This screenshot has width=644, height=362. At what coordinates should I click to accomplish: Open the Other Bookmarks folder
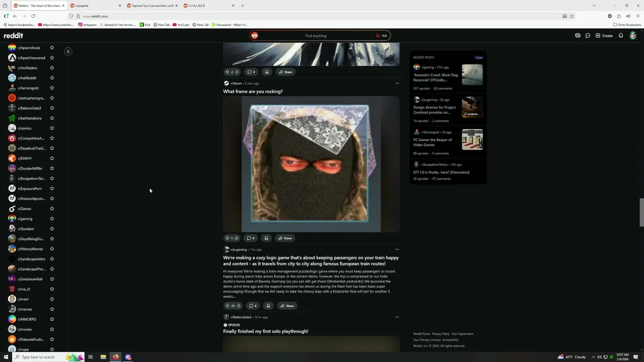627,25
